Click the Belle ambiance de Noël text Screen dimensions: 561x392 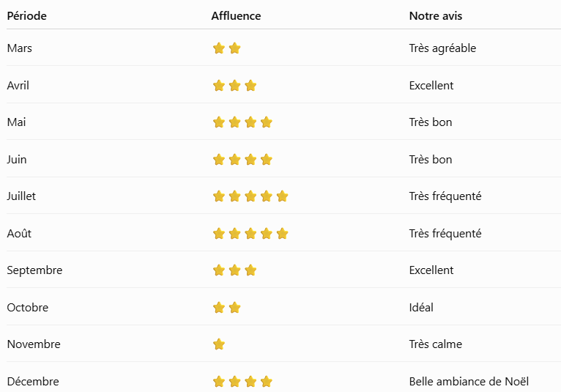tap(469, 382)
